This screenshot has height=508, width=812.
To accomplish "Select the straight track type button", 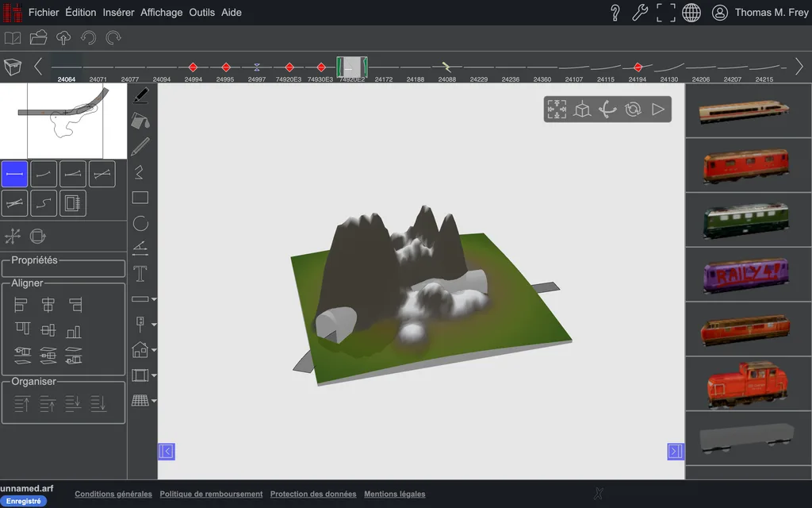I will point(14,174).
